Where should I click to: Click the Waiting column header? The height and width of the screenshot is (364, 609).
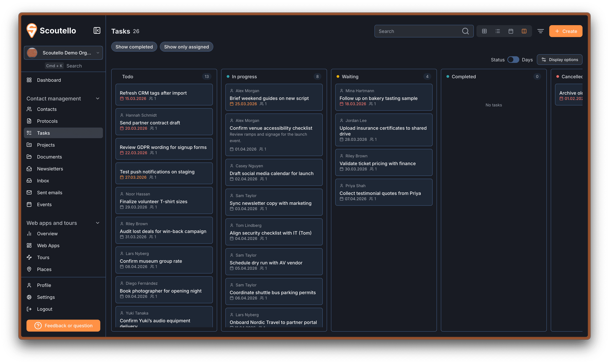coord(384,77)
